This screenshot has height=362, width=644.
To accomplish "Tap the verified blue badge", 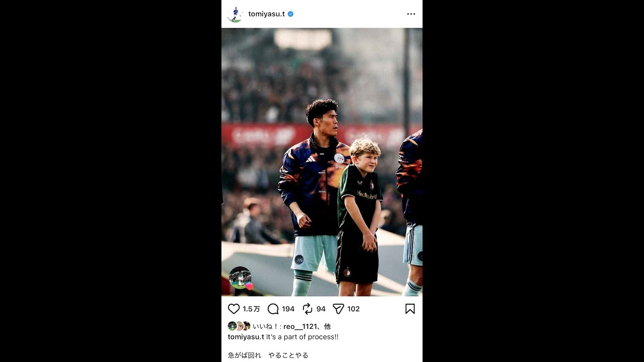I will click(290, 14).
